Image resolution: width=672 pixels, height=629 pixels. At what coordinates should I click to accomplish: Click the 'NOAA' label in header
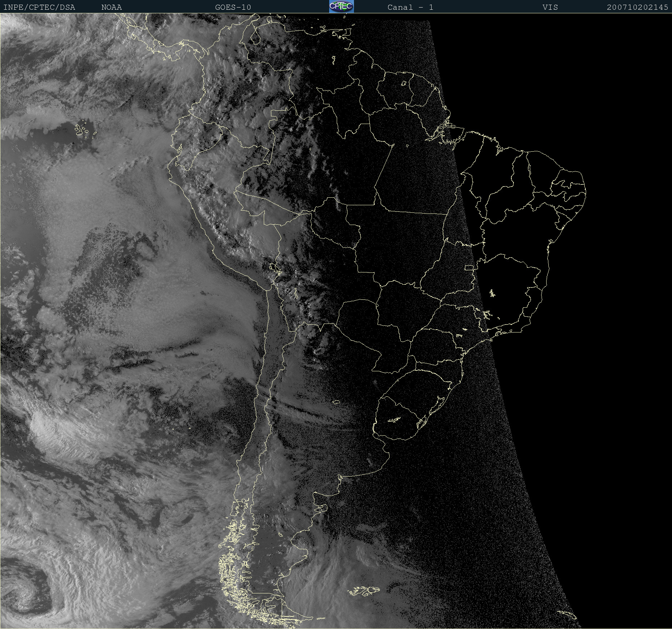112,7
